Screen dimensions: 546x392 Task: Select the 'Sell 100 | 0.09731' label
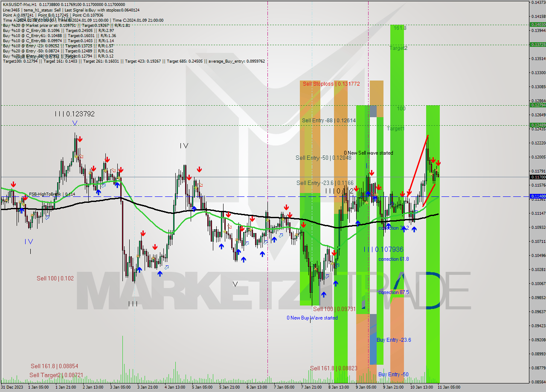click(334, 309)
